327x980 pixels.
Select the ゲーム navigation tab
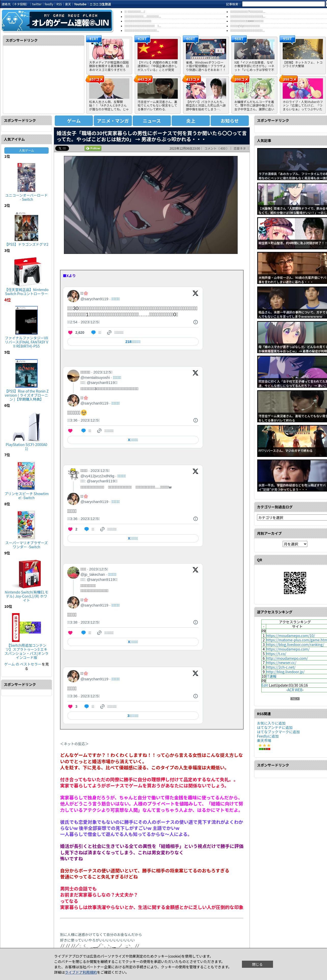point(74,121)
